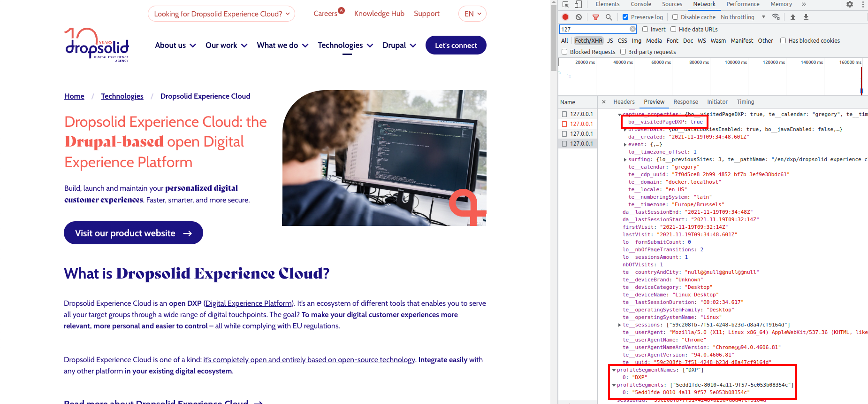
Task: Show more DevTools tabs chevron
Action: pyautogui.click(x=804, y=4)
